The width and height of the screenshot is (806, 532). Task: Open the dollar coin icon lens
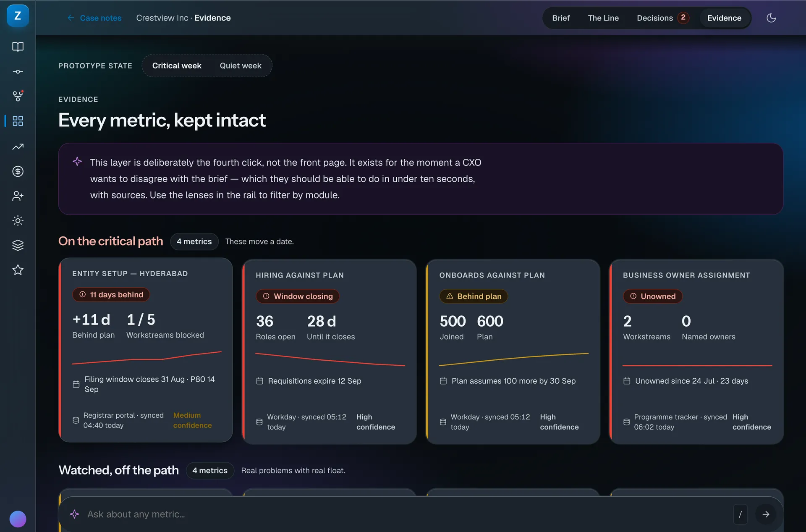(18, 171)
